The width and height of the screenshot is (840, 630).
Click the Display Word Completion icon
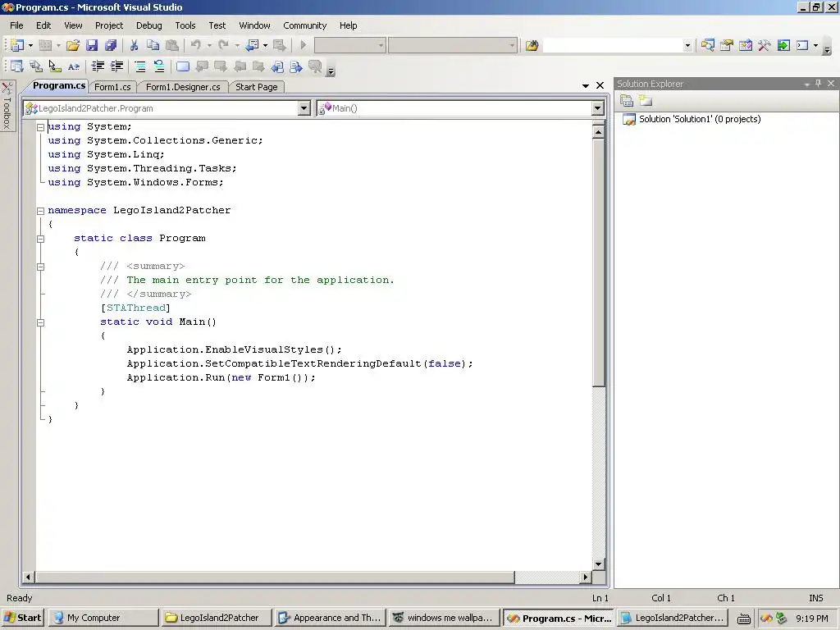(x=73, y=66)
